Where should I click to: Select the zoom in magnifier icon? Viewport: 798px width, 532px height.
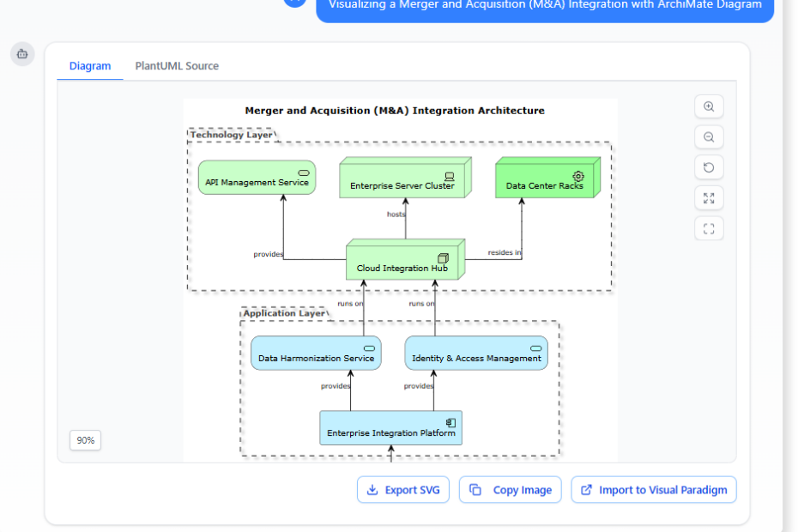(708, 106)
